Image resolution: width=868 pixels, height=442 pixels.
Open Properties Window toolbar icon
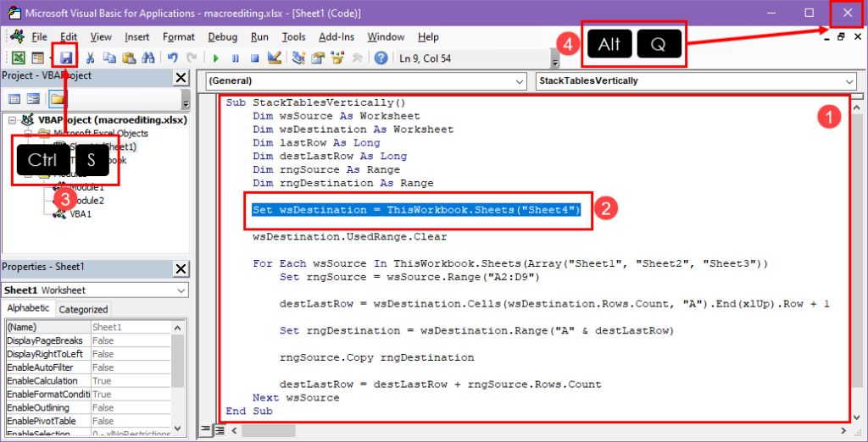[317, 58]
